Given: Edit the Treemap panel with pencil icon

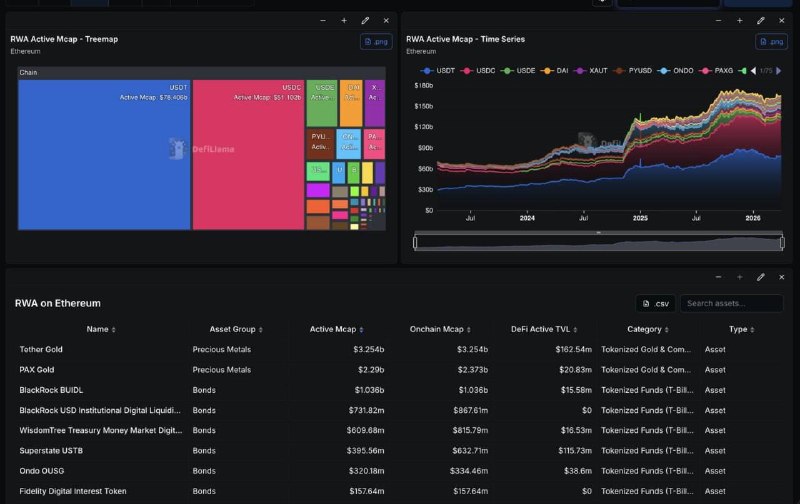Looking at the screenshot, I should point(365,20).
